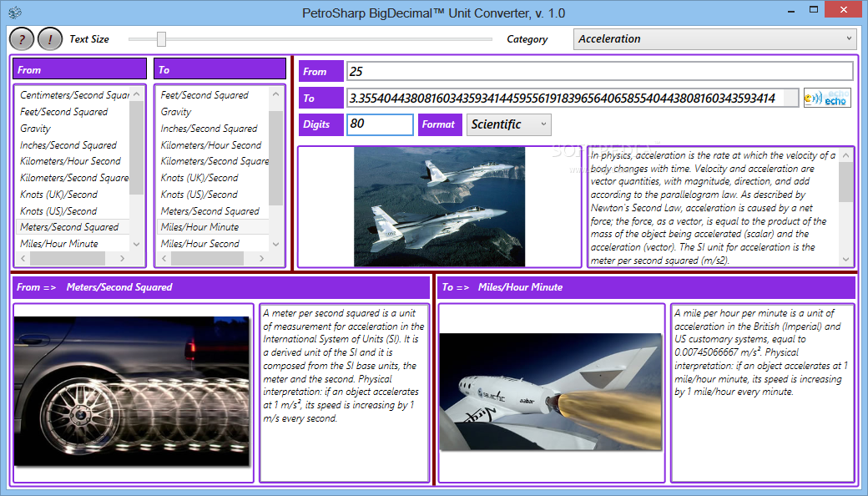Image resolution: width=868 pixels, height=496 pixels.
Task: Select Miles/Hour Minute in To list
Action: click(x=214, y=227)
